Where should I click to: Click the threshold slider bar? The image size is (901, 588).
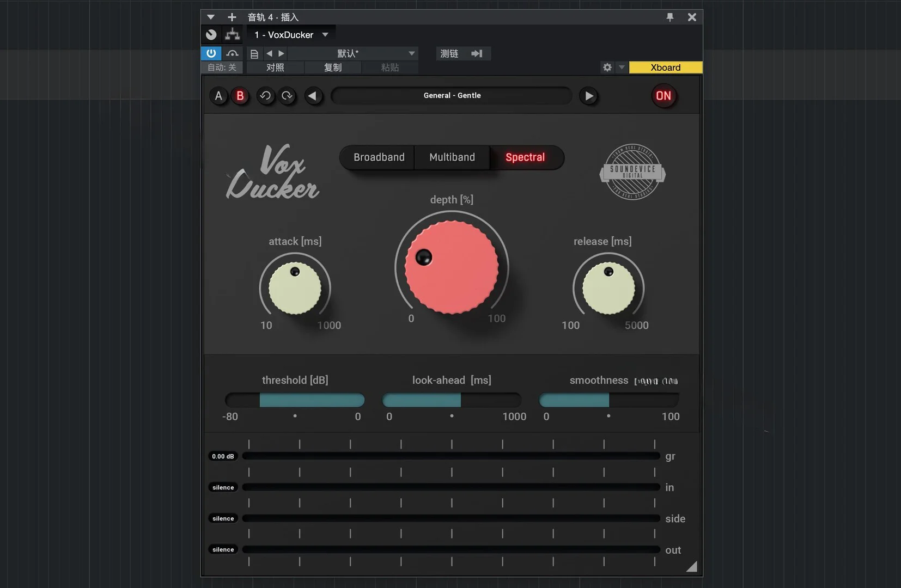pyautogui.click(x=295, y=401)
